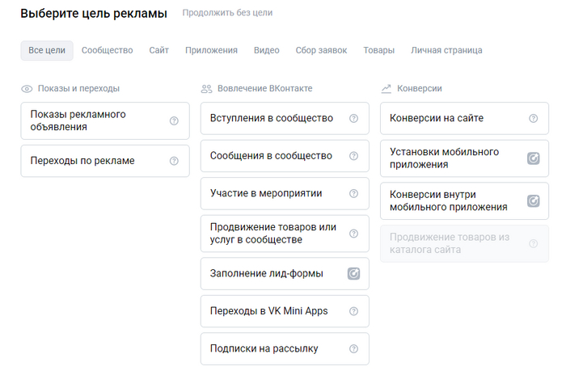Select the Все цели tab
The height and width of the screenshot is (392, 566).
tap(47, 50)
